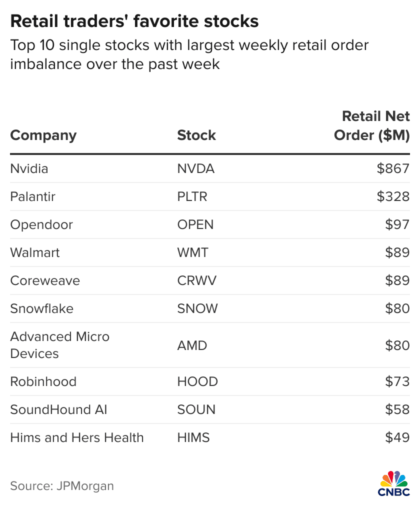Click the NVDA ticker symbol
This screenshot has height=510, width=420.
pyautogui.click(x=195, y=168)
